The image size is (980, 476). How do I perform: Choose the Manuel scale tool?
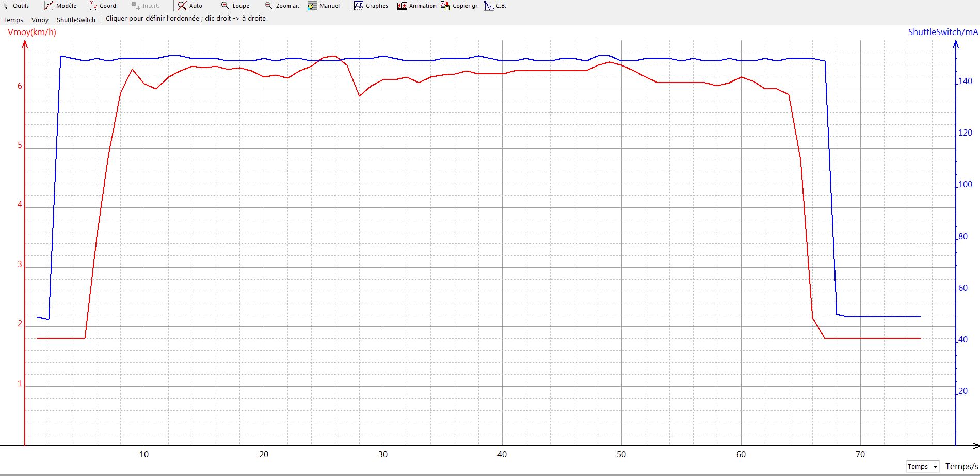(324, 6)
